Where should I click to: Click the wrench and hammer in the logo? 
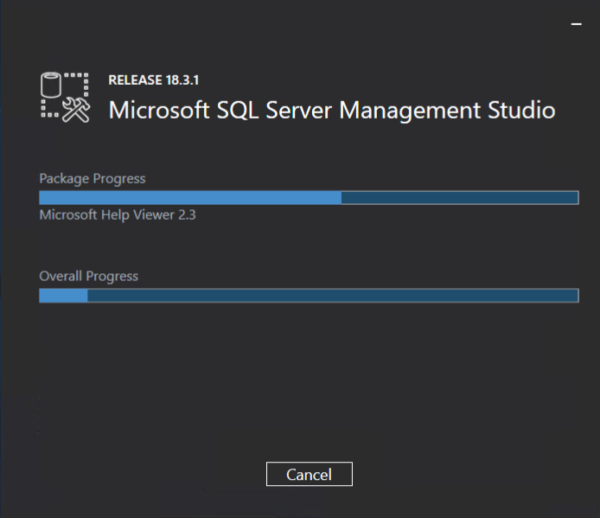coord(76,109)
